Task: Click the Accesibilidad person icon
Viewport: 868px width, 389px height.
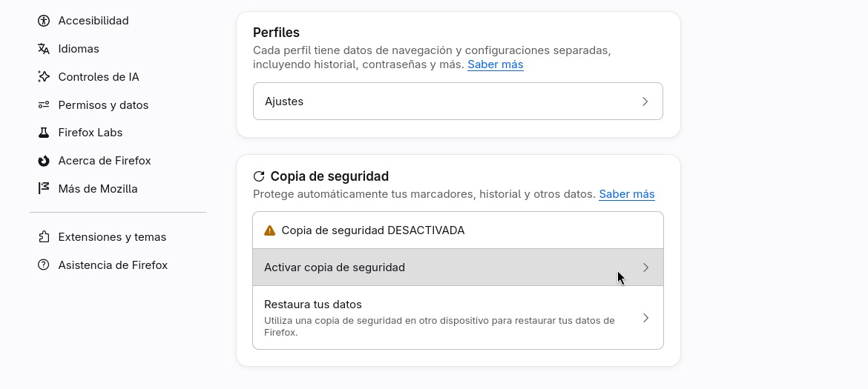Action: pos(44,21)
